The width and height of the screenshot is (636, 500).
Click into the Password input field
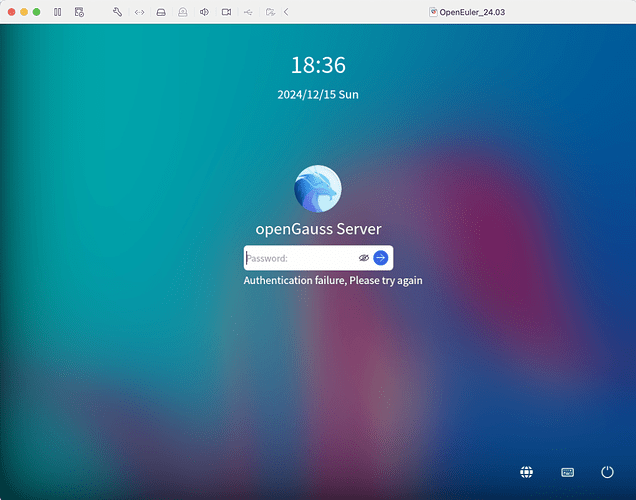(300, 258)
